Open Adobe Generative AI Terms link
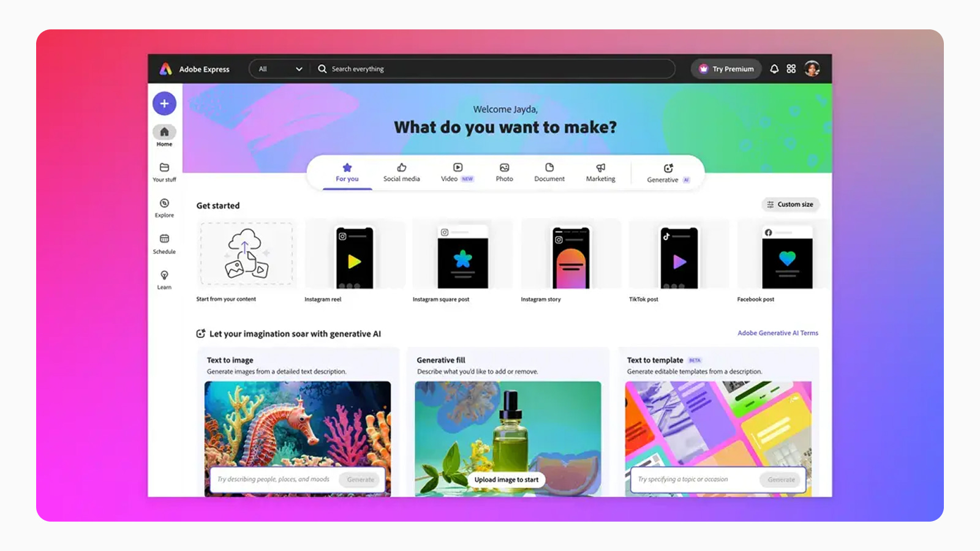 pos(778,332)
